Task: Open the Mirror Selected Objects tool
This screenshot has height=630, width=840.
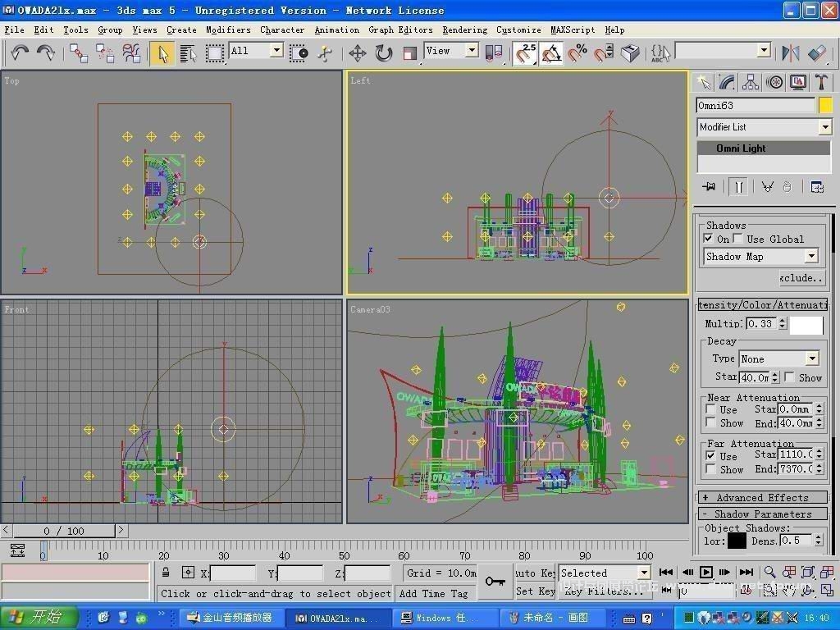Action: point(791,53)
